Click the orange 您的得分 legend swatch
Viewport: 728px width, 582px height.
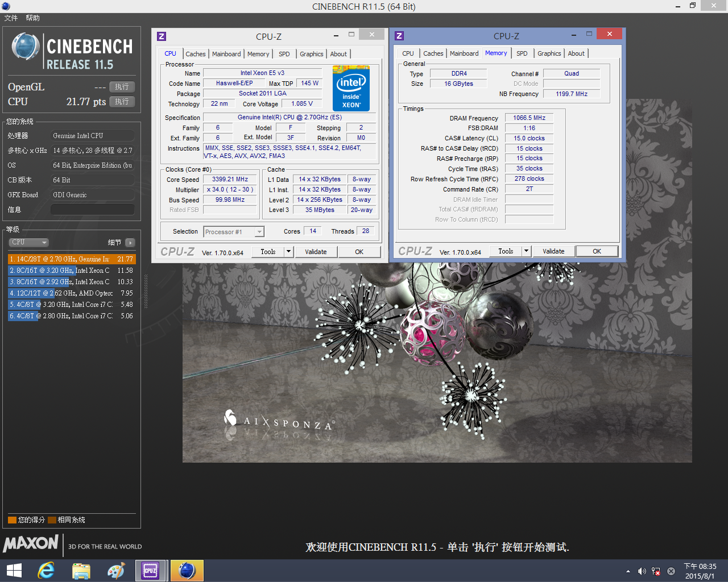pyautogui.click(x=12, y=520)
